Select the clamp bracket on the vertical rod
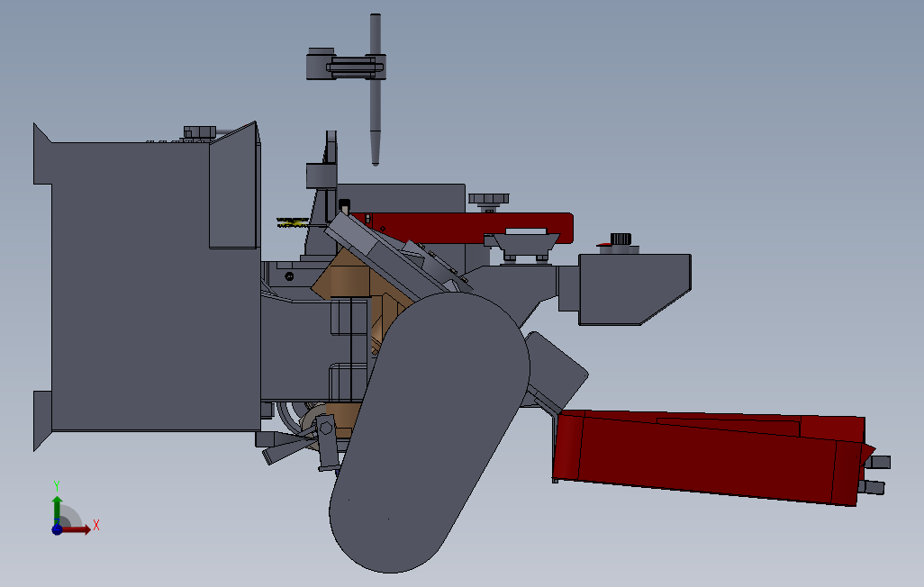Viewport: 924px width, 587px height. [346, 66]
